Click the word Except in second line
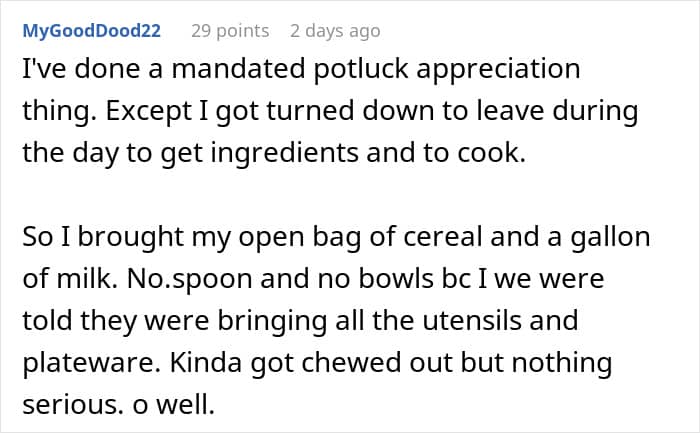This screenshot has width=700, height=433. tap(149, 111)
